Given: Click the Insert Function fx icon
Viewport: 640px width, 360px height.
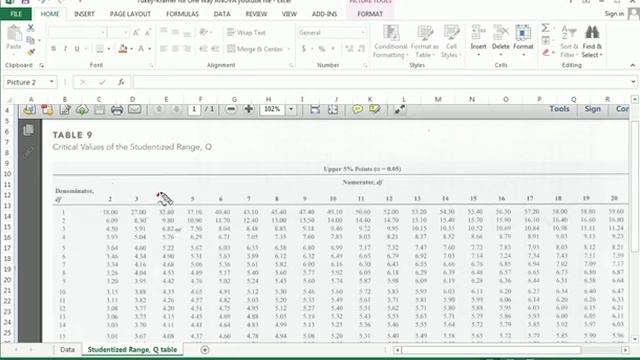Looking at the screenshot, I should pos(121,82).
